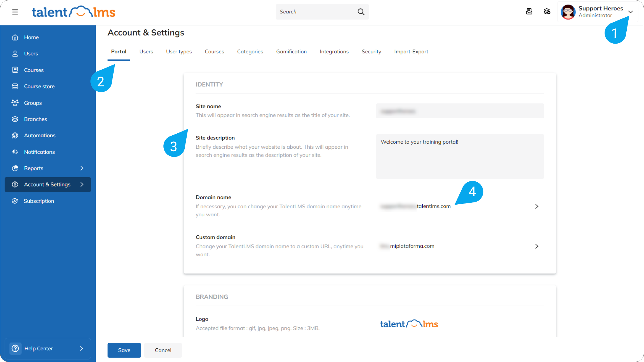Switch to the Categories tab
The width and height of the screenshot is (644, 362).
point(250,52)
